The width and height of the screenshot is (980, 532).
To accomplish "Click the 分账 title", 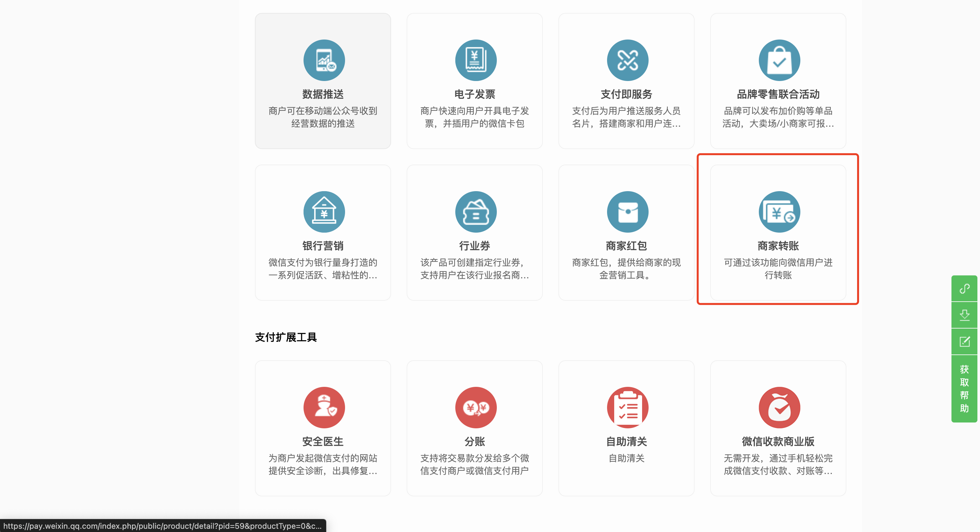I will [474, 441].
